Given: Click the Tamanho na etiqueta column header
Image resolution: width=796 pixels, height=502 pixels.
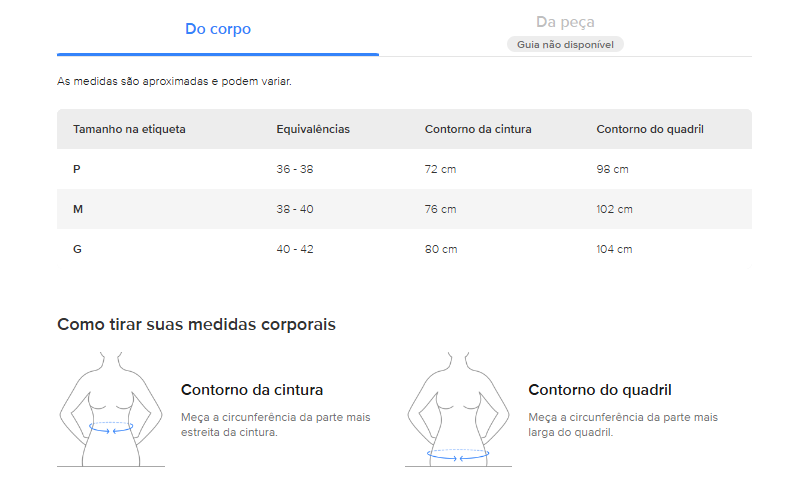Looking at the screenshot, I should [x=129, y=129].
